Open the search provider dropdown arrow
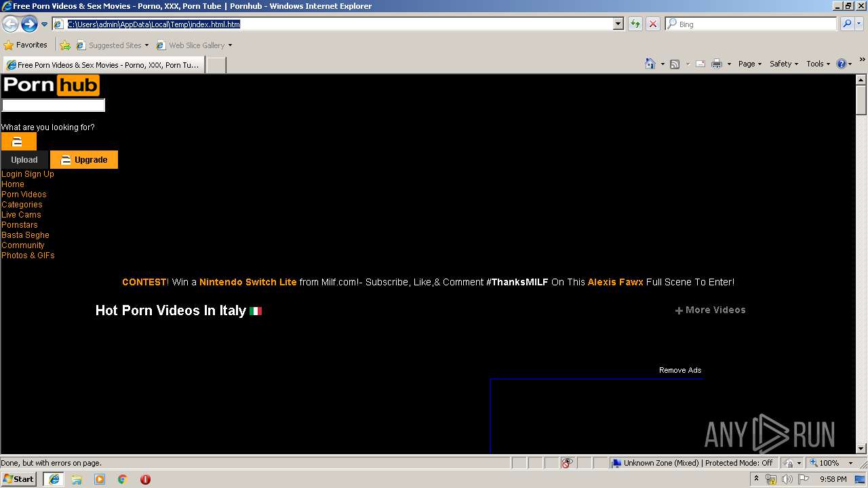This screenshot has width=868, height=488. 859,24
